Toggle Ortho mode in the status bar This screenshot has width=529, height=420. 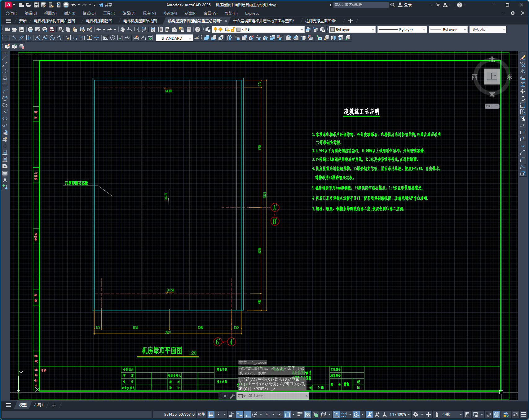(x=247, y=414)
